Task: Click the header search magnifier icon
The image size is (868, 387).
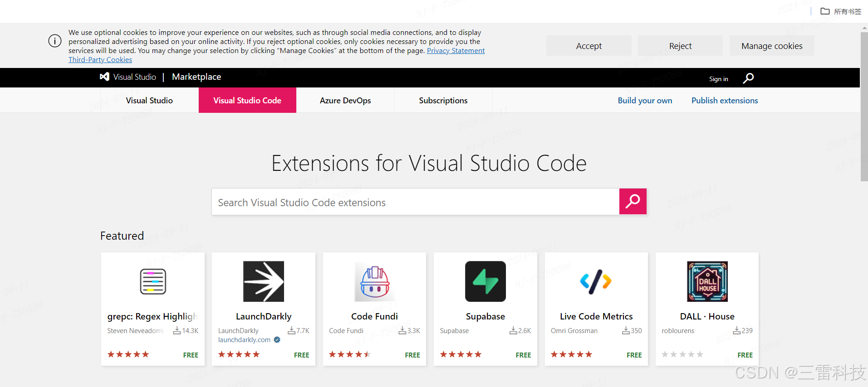Action: click(748, 78)
